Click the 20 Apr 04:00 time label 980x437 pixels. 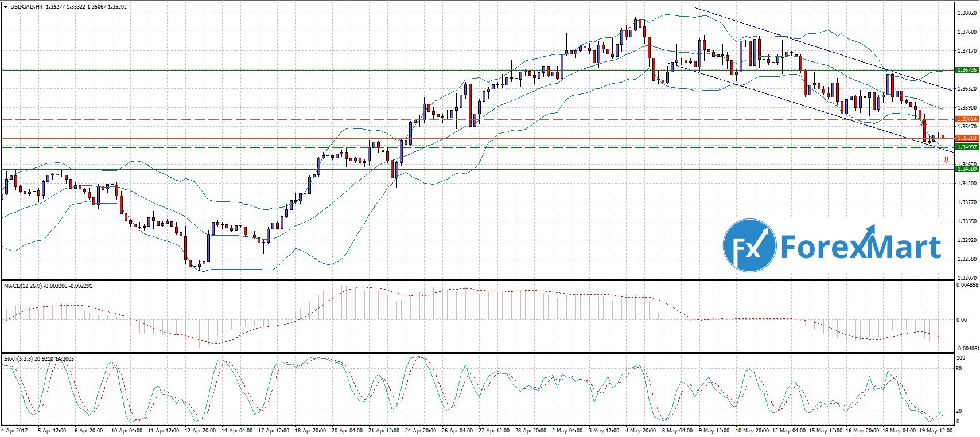click(347, 430)
